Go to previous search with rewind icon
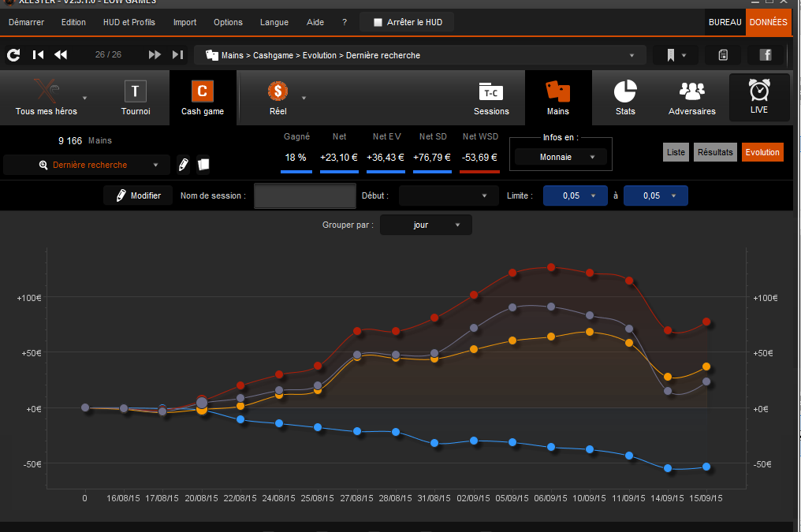The height and width of the screenshot is (532, 801). (61, 54)
